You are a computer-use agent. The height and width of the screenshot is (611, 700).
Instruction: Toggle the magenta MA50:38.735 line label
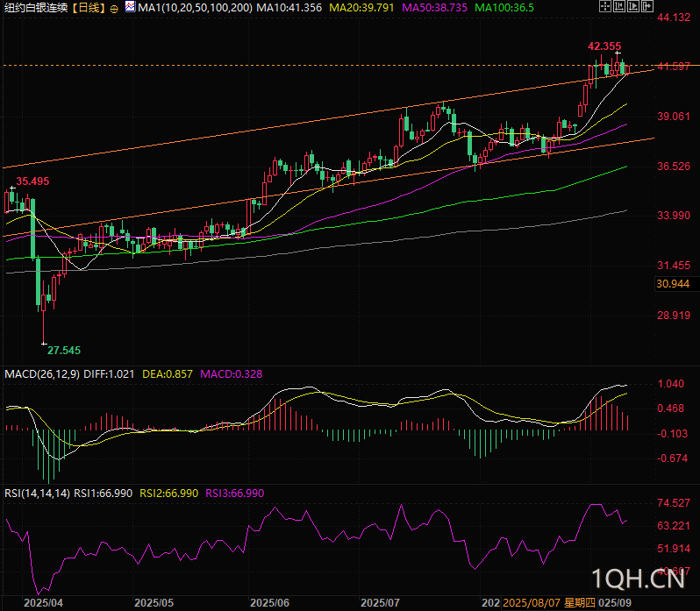tap(436, 8)
